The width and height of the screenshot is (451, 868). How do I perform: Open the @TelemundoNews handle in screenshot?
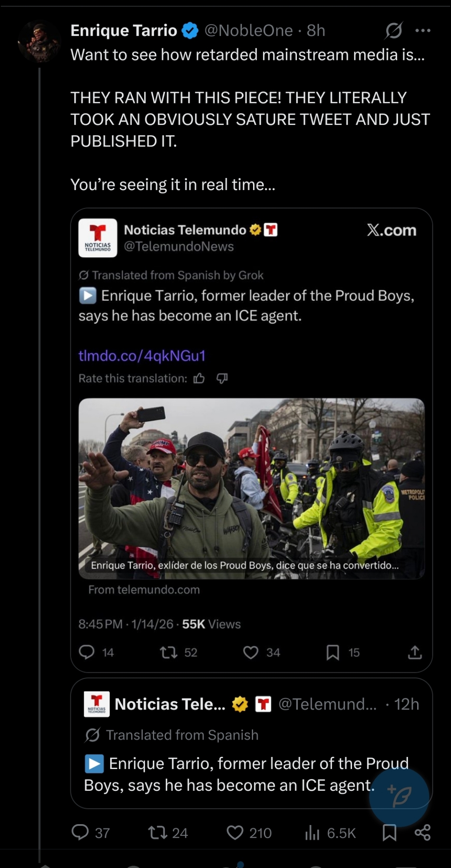coord(179,247)
